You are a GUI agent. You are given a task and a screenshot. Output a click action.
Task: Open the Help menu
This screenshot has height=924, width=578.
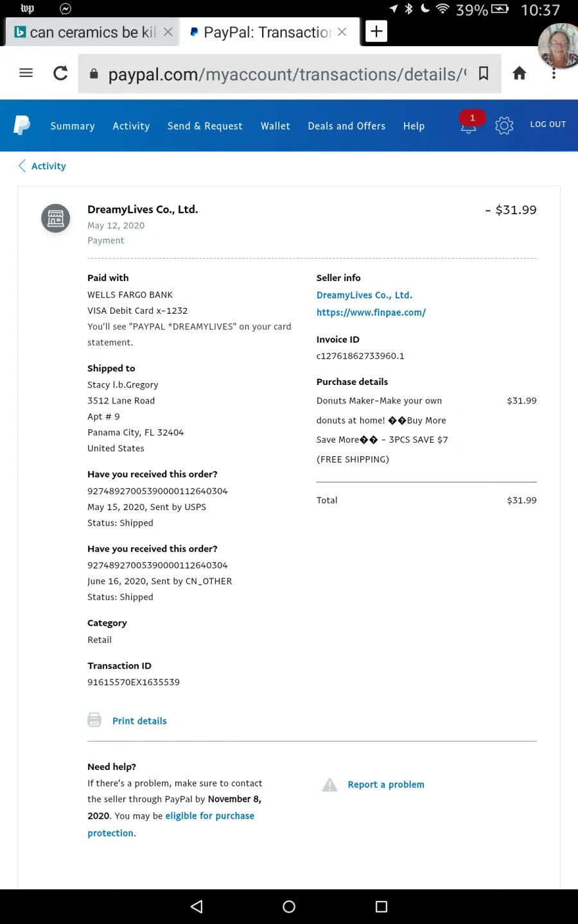pyautogui.click(x=414, y=126)
